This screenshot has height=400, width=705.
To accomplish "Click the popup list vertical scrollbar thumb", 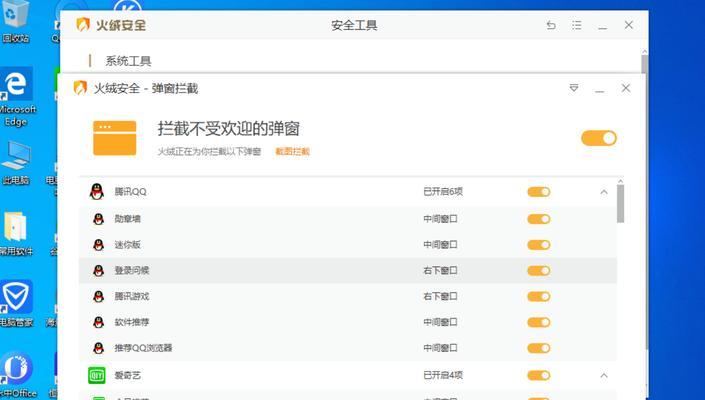I will (620, 204).
